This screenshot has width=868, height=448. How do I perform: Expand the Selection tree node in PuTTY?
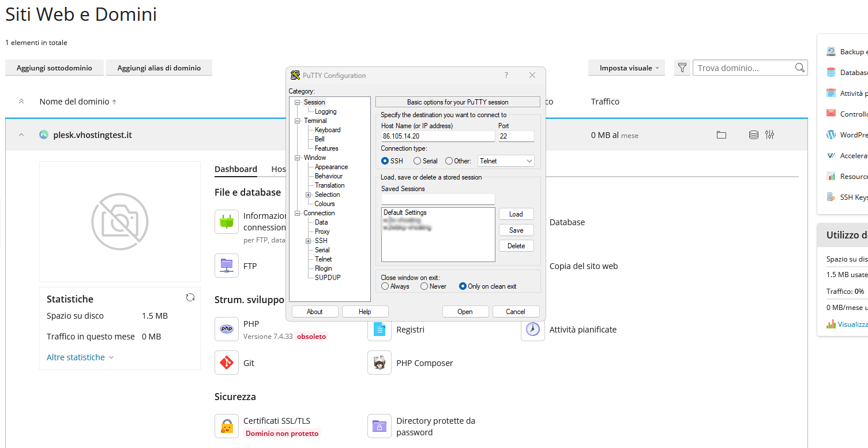pyautogui.click(x=309, y=195)
